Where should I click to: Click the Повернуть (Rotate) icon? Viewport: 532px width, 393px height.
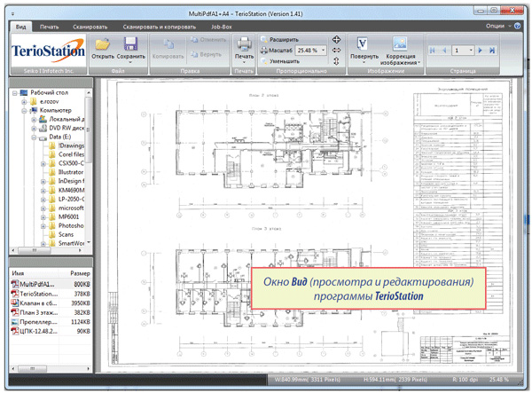pyautogui.click(x=364, y=43)
